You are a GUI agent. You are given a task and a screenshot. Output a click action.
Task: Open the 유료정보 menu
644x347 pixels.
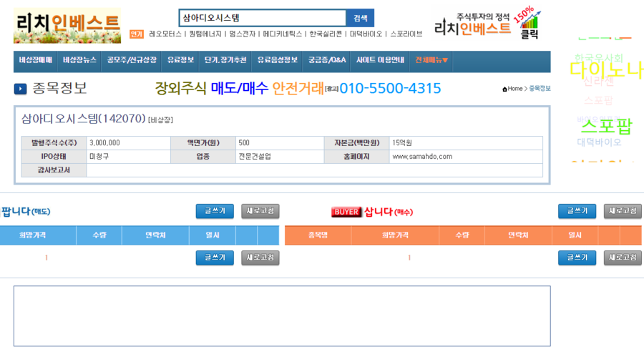(x=180, y=60)
